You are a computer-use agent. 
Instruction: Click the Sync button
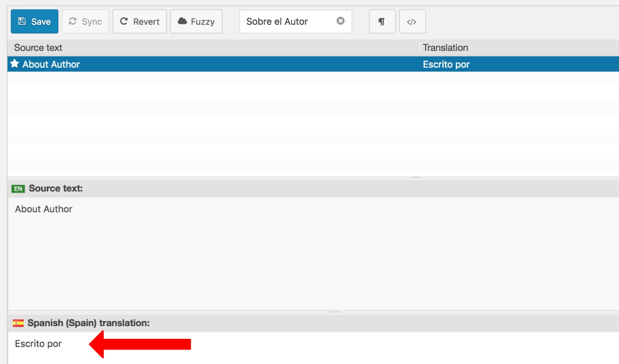tap(85, 22)
